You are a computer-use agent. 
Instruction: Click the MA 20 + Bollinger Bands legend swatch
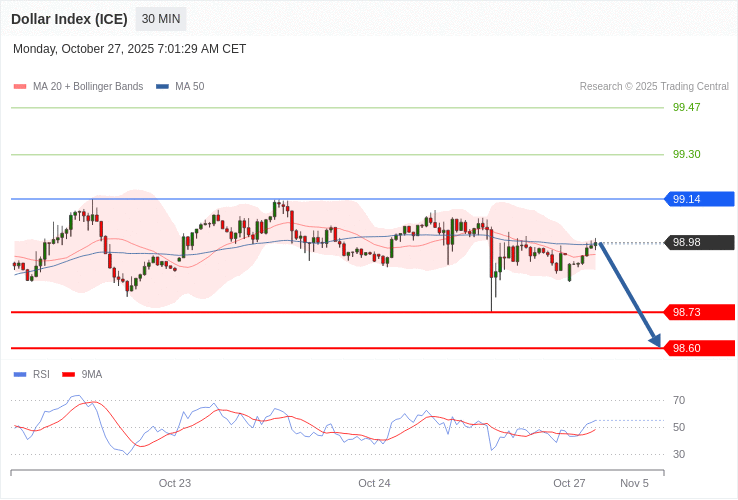[x=19, y=87]
